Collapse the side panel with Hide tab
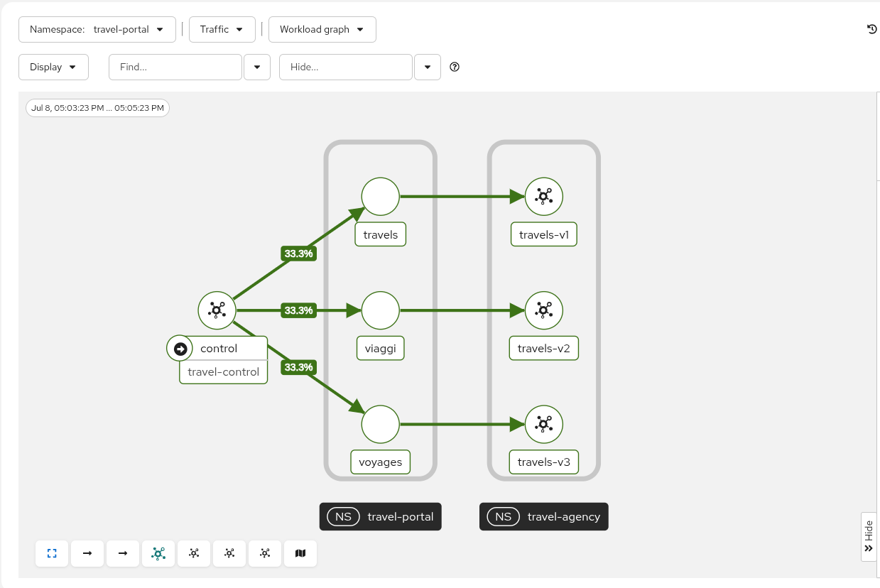 pyautogui.click(x=869, y=537)
